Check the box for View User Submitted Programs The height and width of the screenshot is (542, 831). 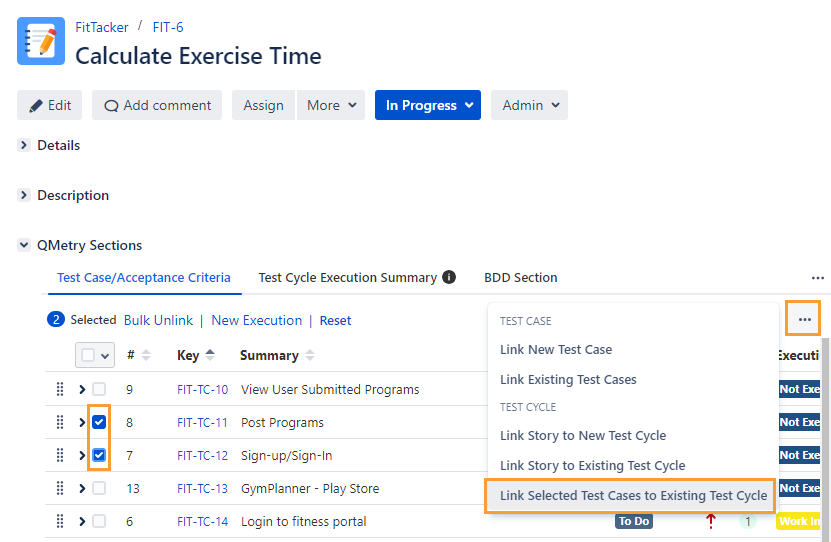pyautogui.click(x=99, y=389)
